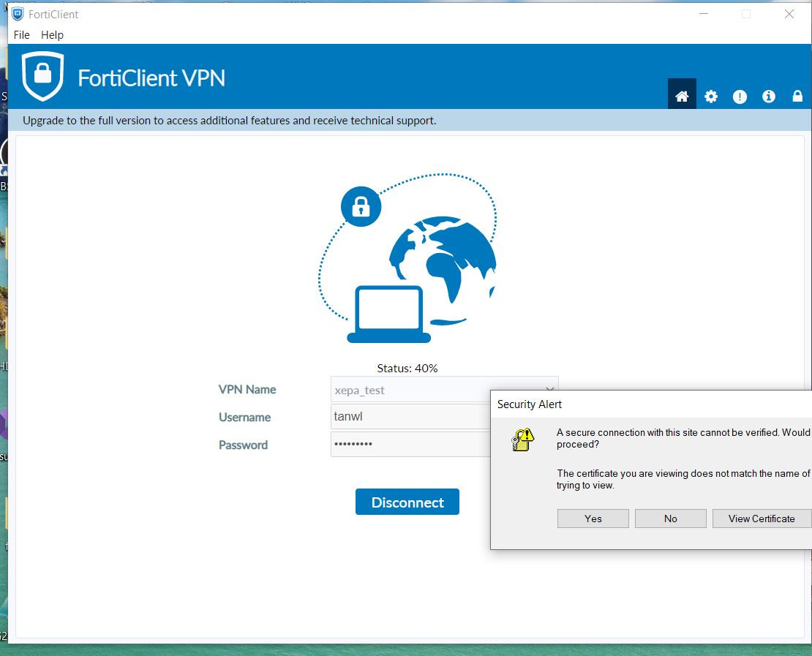The height and width of the screenshot is (656, 812).
Task: Open the Help menu
Action: click(x=52, y=34)
